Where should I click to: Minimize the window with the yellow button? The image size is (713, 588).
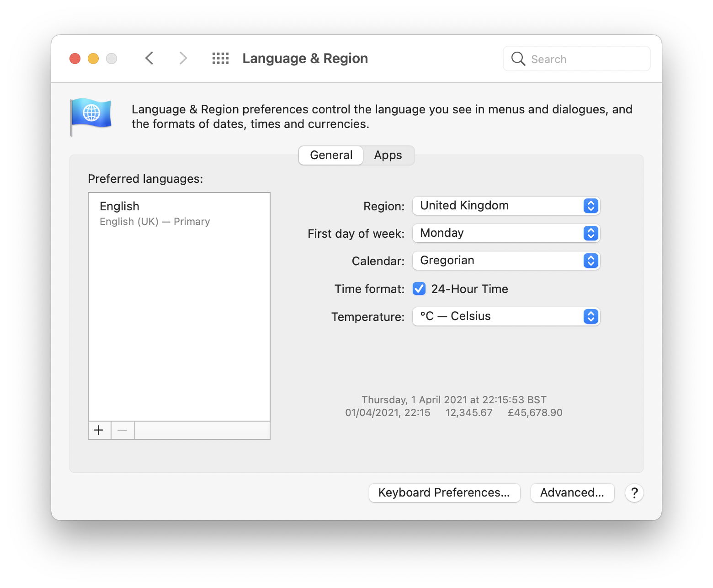pyautogui.click(x=93, y=59)
